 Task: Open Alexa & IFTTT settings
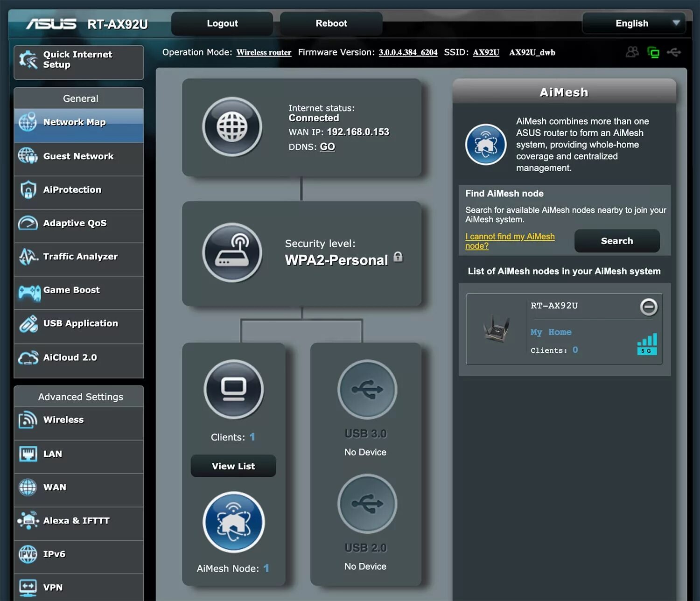pyautogui.click(x=79, y=524)
